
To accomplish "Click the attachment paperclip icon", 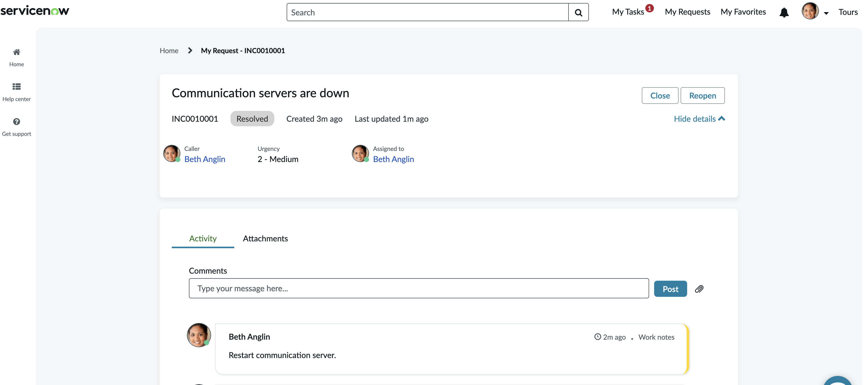I will (x=699, y=289).
